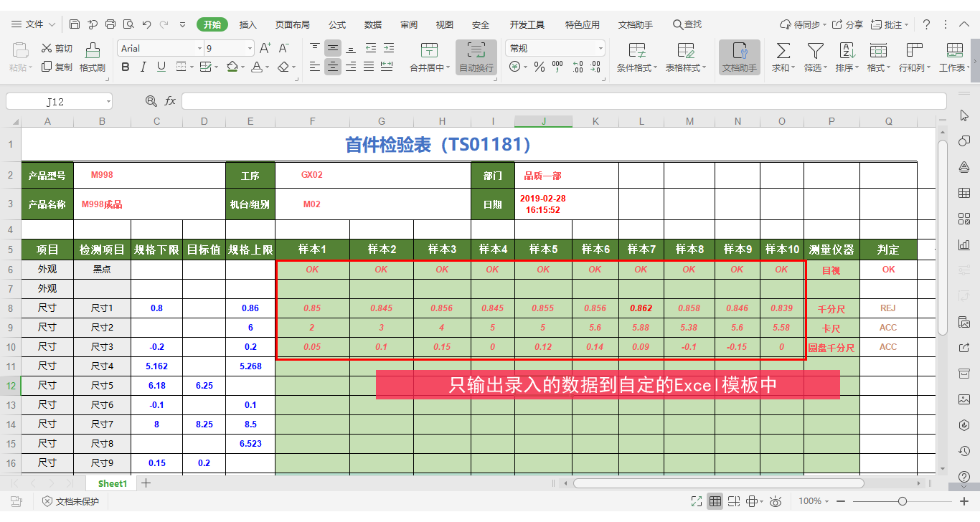Click the Conditional Formatting (条件格式) icon

coord(636,51)
